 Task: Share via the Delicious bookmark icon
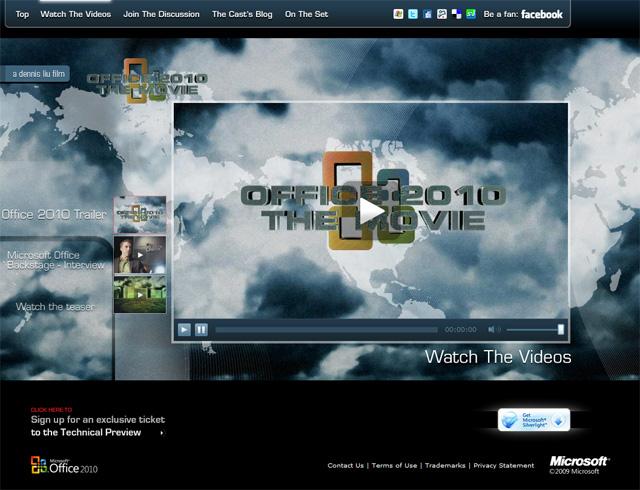[x=456, y=14]
